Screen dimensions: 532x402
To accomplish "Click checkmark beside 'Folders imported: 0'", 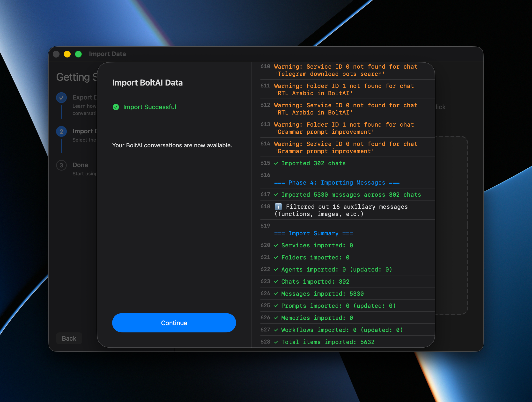I will (x=276, y=258).
